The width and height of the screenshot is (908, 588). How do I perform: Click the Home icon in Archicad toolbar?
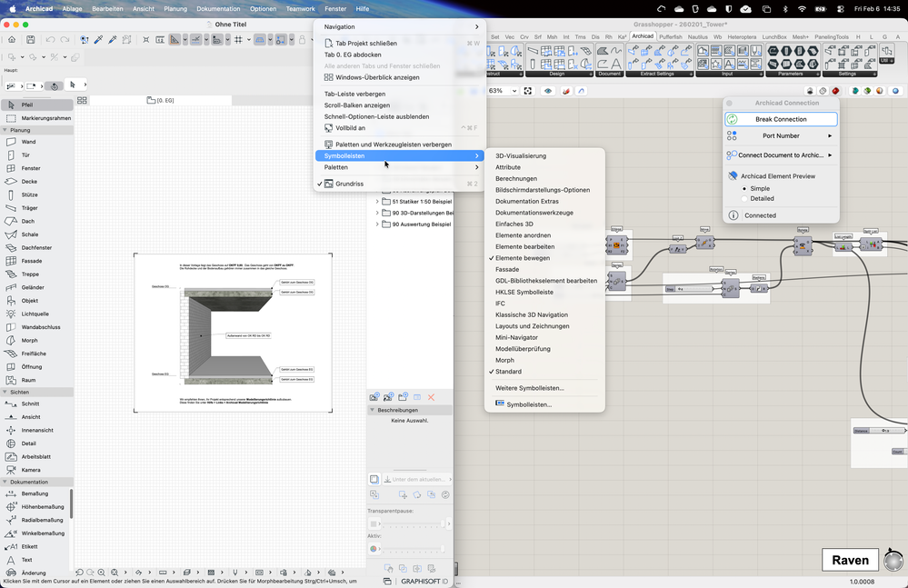(12, 40)
